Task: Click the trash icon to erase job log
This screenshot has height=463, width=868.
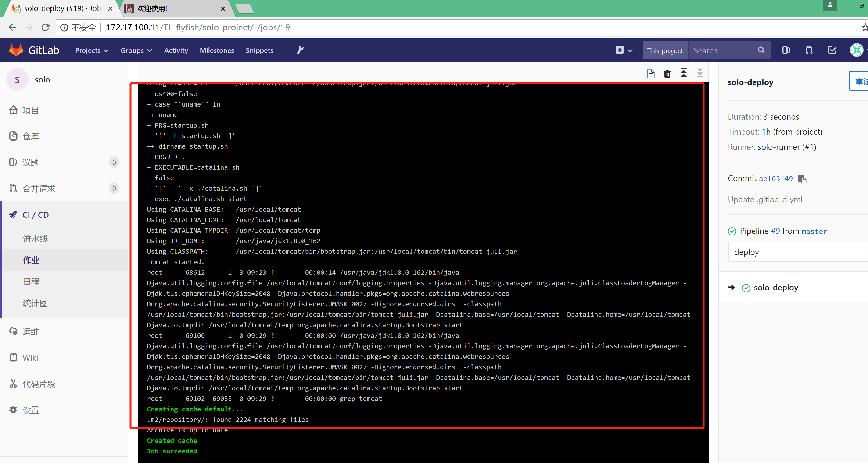Action: (667, 73)
